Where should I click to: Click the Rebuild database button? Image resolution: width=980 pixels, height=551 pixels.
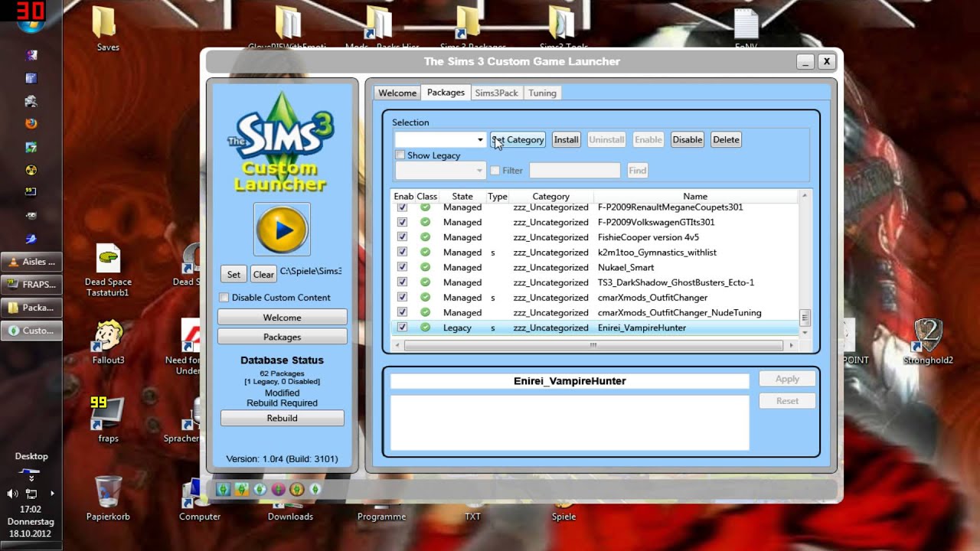click(x=282, y=418)
